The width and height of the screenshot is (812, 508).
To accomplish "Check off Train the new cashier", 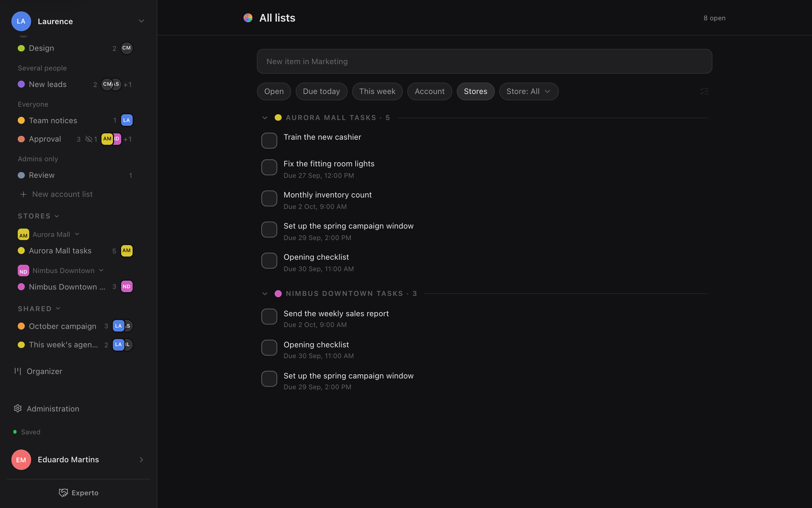I will (x=269, y=140).
